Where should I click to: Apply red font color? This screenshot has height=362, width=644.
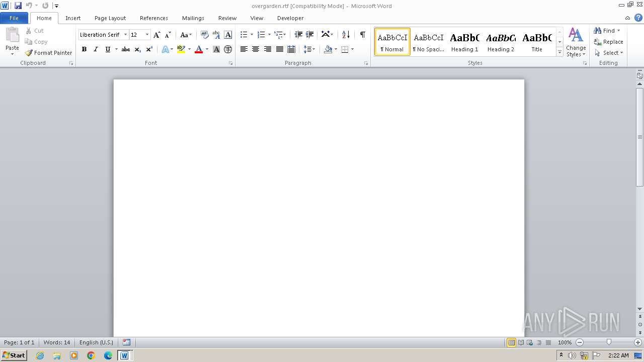coord(199,49)
